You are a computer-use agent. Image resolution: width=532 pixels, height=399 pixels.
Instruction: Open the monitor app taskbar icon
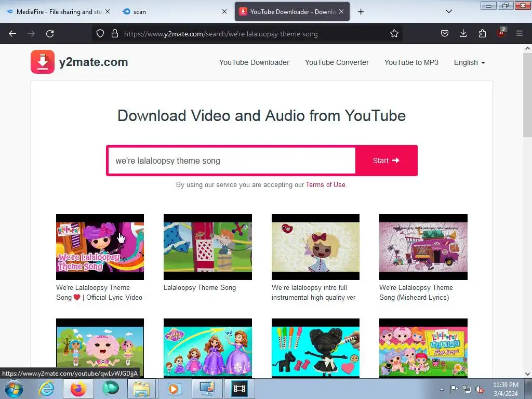pyautogui.click(x=207, y=389)
